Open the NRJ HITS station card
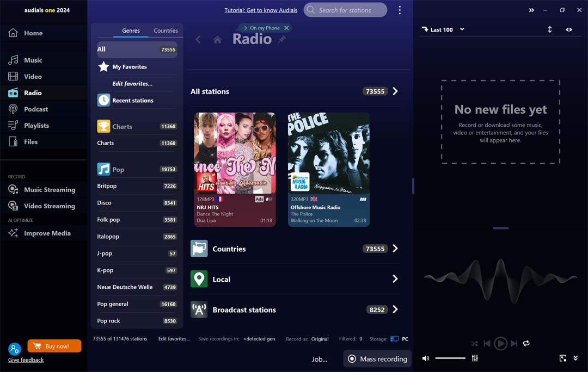Screen dimensions: 588x372 click(x=235, y=169)
